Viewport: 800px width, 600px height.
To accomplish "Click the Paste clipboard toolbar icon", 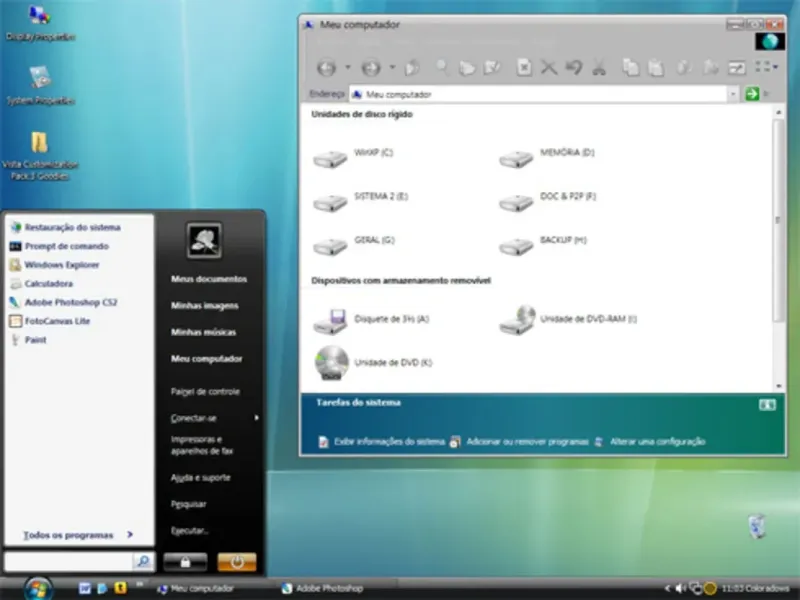I will [656, 67].
